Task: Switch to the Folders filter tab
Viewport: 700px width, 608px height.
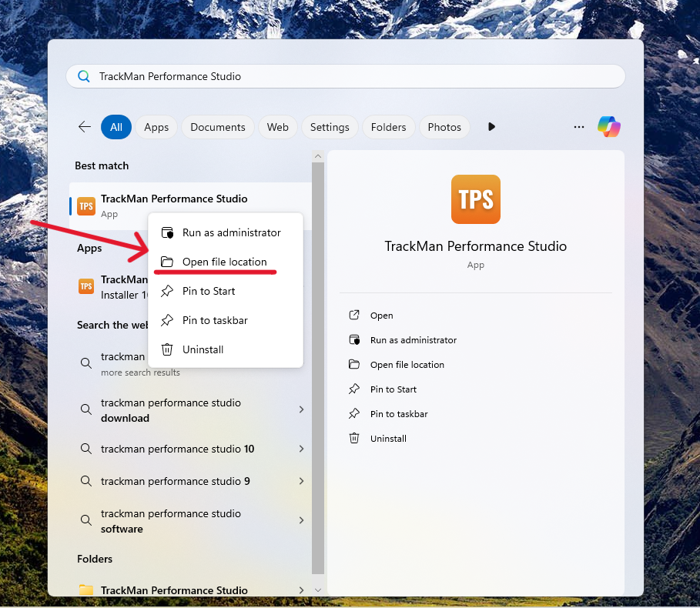Action: pyautogui.click(x=388, y=127)
